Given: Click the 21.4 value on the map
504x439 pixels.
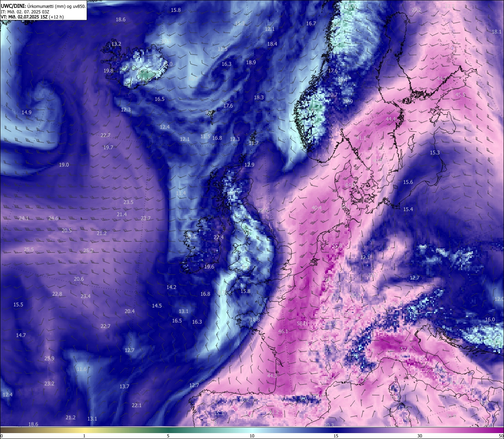Looking at the screenshot, I should pos(122,215).
